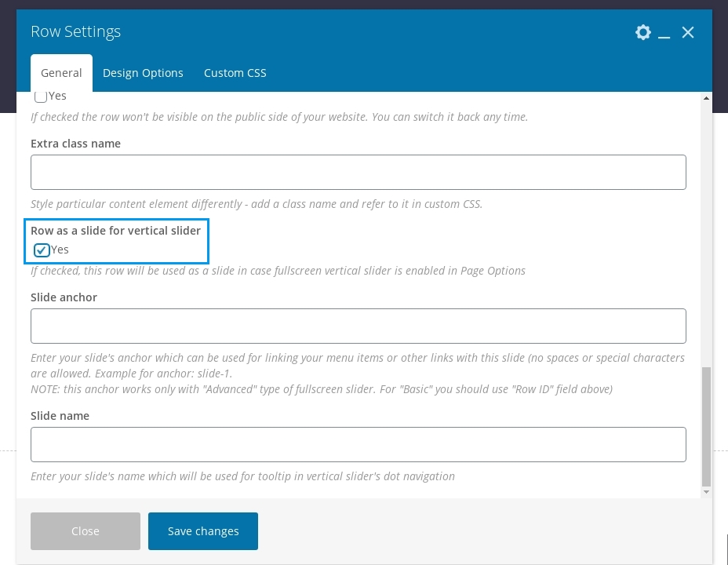Uncheck Row as a slide for vertical slider
Viewport: 728px width, 565px height.
(x=42, y=250)
